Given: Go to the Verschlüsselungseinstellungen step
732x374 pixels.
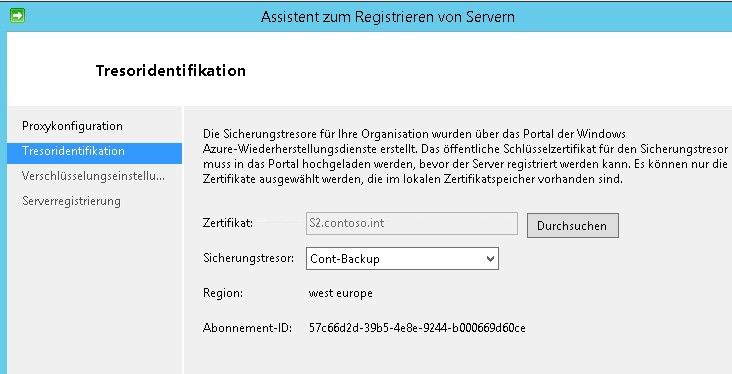Looking at the screenshot, I should coord(93,176).
